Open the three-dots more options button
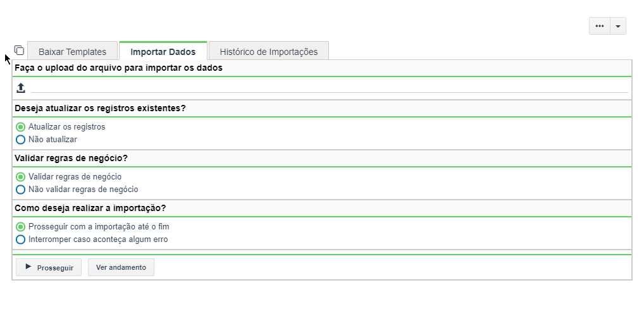Image resolution: width=644 pixels, height=333 pixels. coord(600,26)
